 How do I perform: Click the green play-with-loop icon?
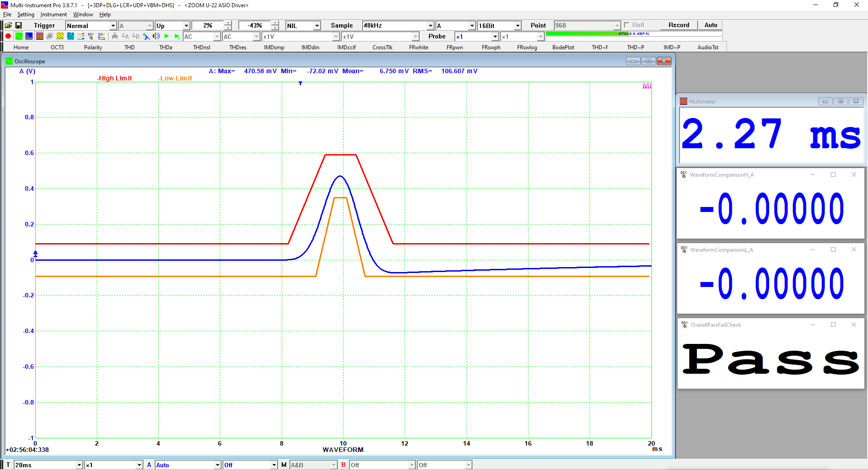point(177,36)
